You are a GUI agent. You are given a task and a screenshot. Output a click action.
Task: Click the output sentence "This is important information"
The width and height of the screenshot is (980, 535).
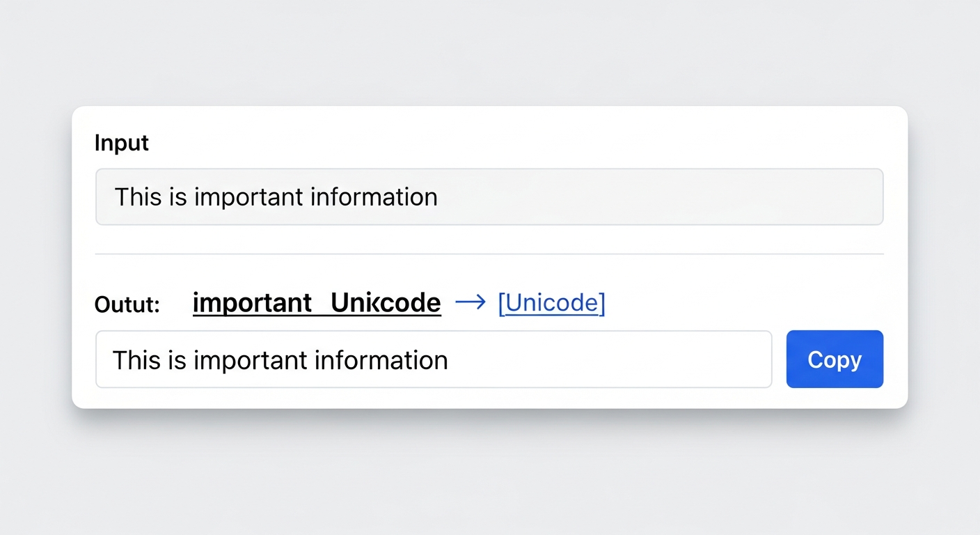(279, 359)
